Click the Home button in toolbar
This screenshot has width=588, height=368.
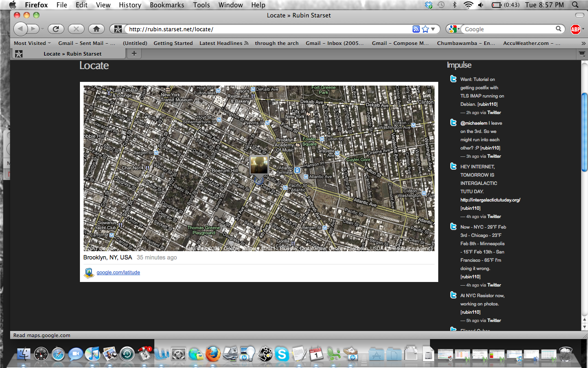coord(96,29)
